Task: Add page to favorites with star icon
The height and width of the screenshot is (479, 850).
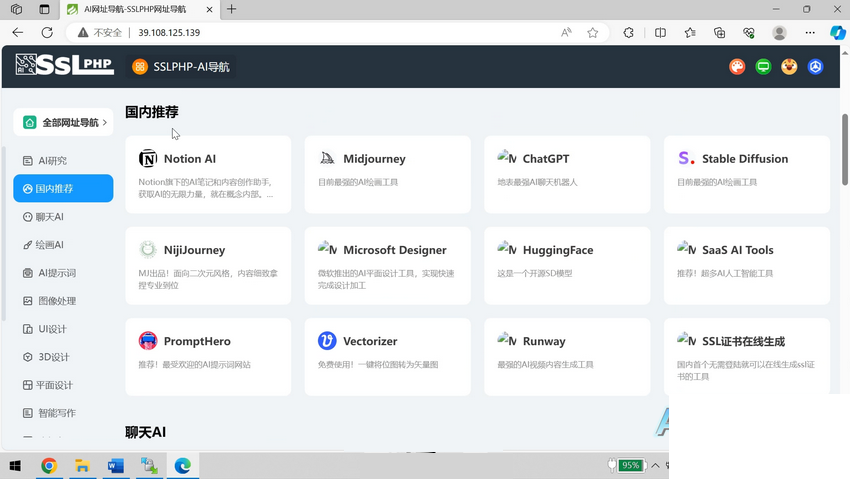Action: [x=593, y=33]
